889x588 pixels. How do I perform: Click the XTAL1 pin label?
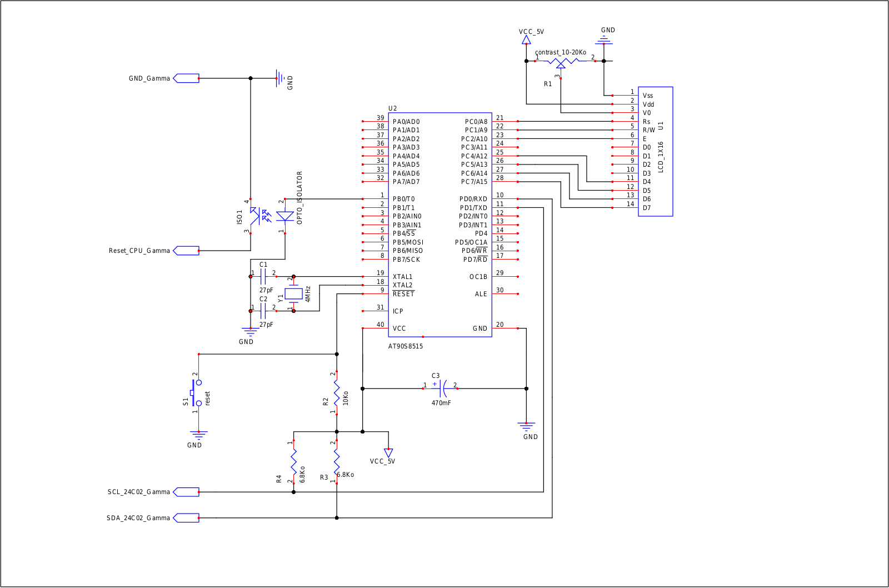pos(403,277)
